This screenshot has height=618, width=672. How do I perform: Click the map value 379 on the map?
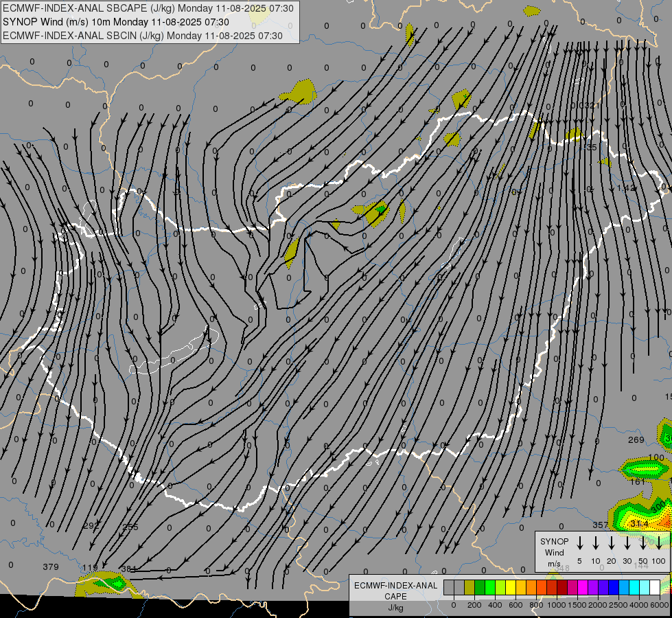tap(51, 567)
